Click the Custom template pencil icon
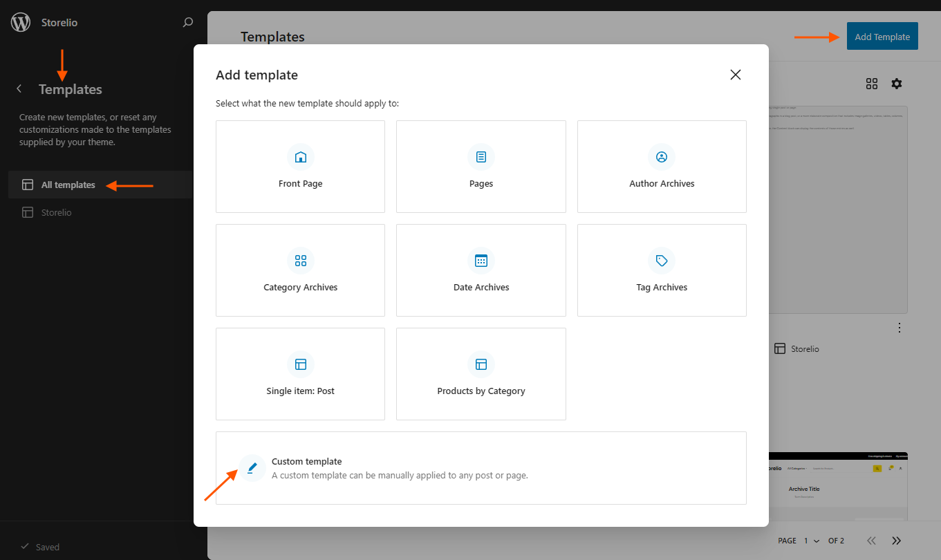This screenshot has width=941, height=560. [x=252, y=468]
